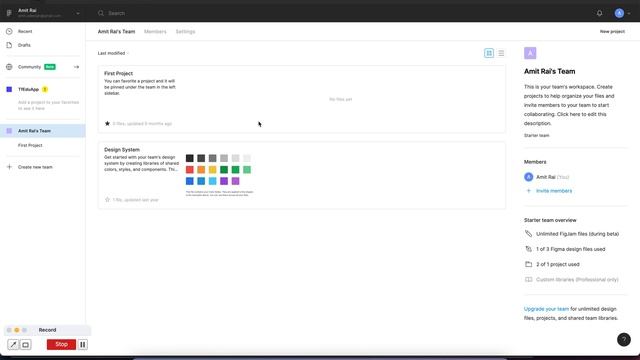Switch to the Amit Rai's Team tab
This screenshot has width=640, height=360.
pos(116,31)
